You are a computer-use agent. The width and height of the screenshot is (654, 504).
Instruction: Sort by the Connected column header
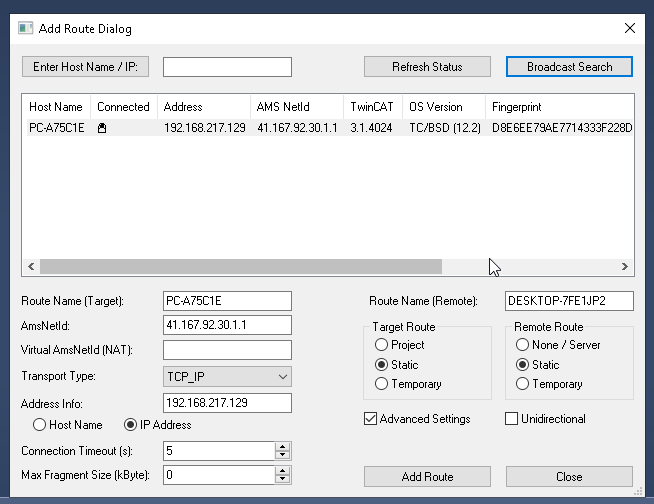pyautogui.click(x=123, y=107)
